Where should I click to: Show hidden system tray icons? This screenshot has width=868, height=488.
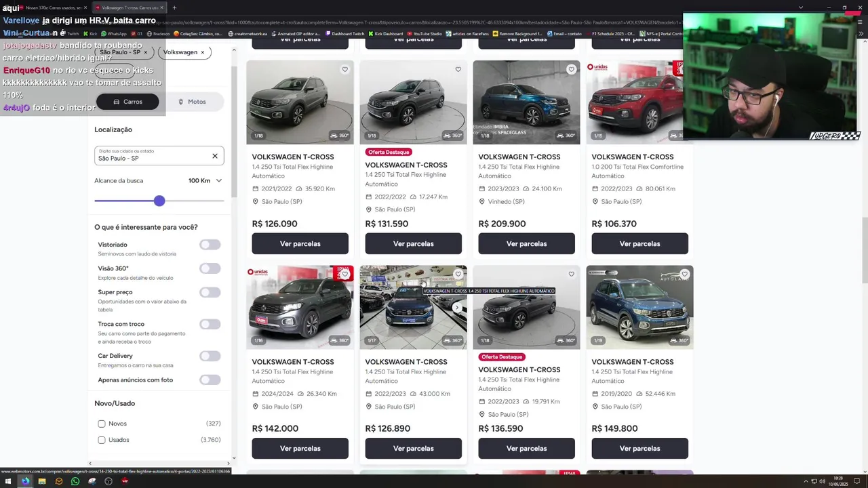click(x=805, y=481)
